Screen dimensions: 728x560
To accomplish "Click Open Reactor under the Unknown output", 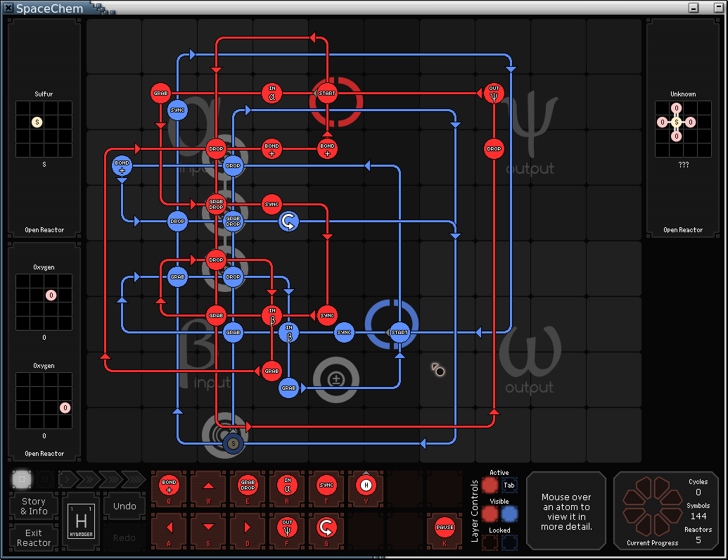I will [x=683, y=230].
